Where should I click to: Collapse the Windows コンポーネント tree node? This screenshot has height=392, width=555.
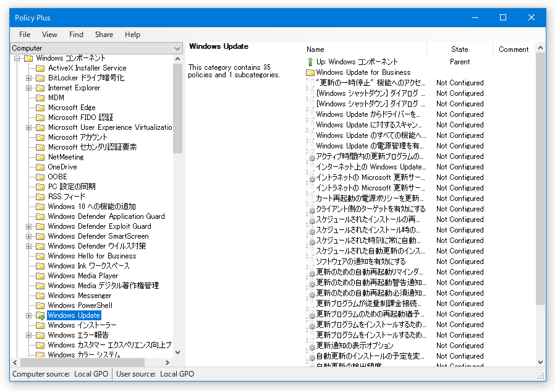click(x=17, y=58)
